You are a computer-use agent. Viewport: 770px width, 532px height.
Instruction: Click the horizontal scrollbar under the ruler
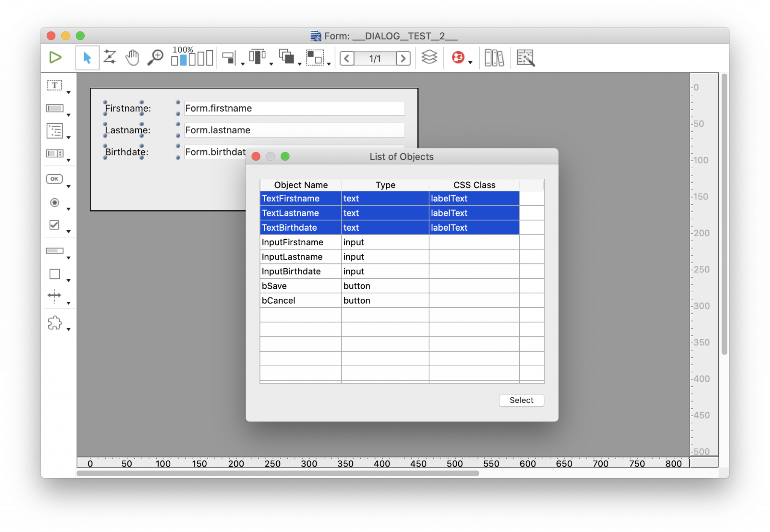[x=278, y=473]
